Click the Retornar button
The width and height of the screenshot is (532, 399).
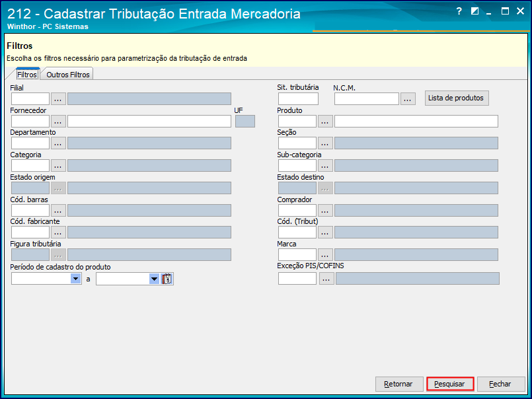click(399, 384)
